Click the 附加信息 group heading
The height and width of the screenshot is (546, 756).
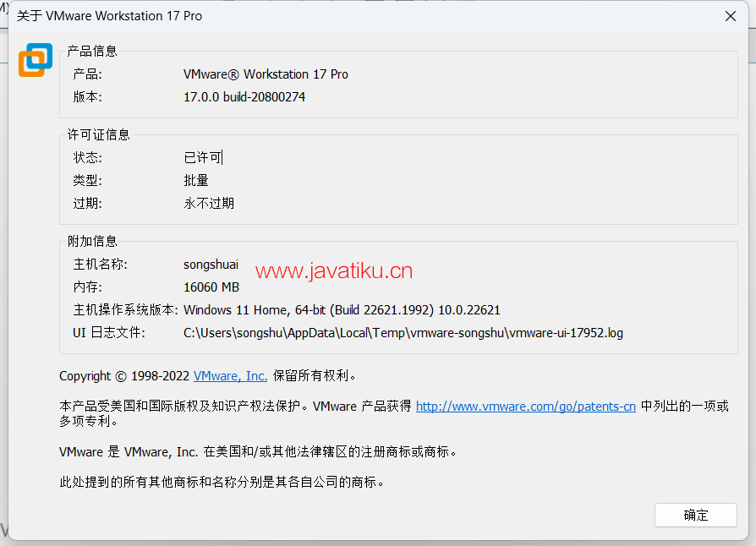[92, 241]
